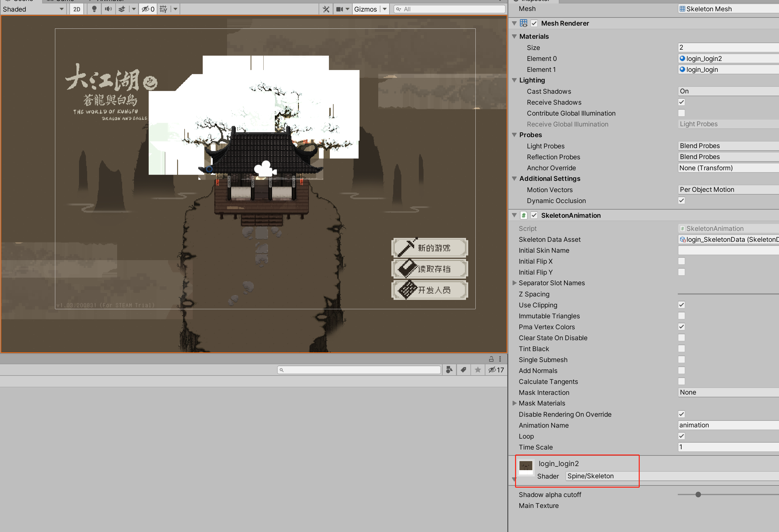Screen dimensions: 779x532
Task: Open the Reflection Probes dropdown
Action: click(728, 157)
